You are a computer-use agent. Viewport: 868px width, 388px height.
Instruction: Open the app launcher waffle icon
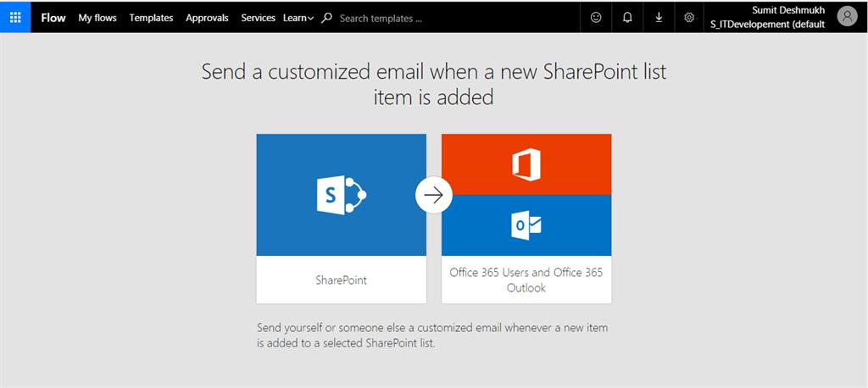pos(15,17)
